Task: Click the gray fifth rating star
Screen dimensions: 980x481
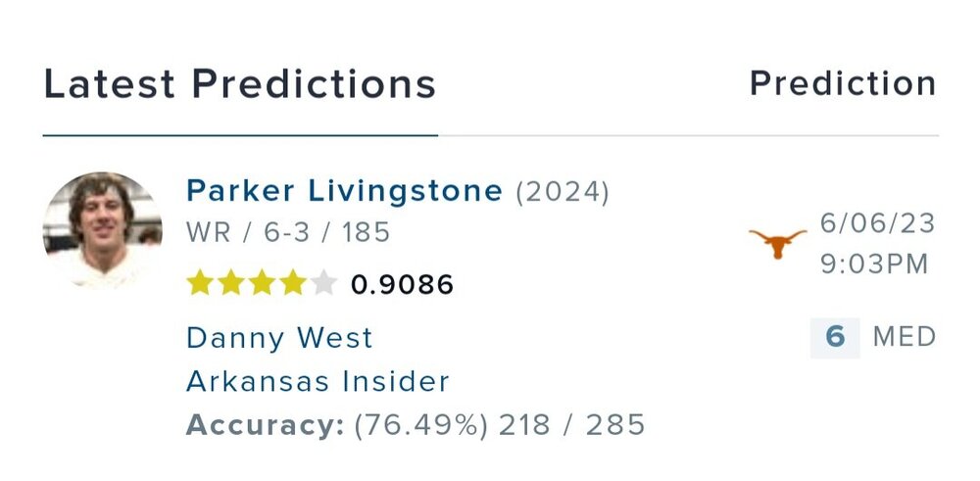Action: (x=322, y=284)
